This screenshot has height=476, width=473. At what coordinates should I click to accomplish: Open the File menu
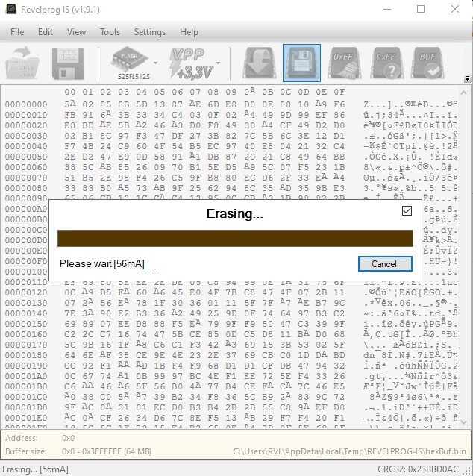point(17,32)
